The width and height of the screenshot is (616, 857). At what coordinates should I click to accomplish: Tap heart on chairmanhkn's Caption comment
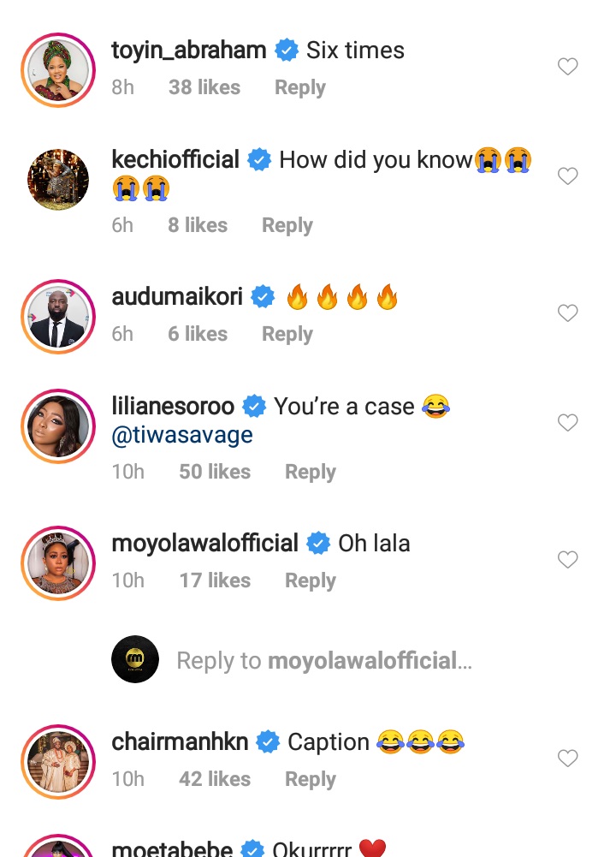coord(568,759)
